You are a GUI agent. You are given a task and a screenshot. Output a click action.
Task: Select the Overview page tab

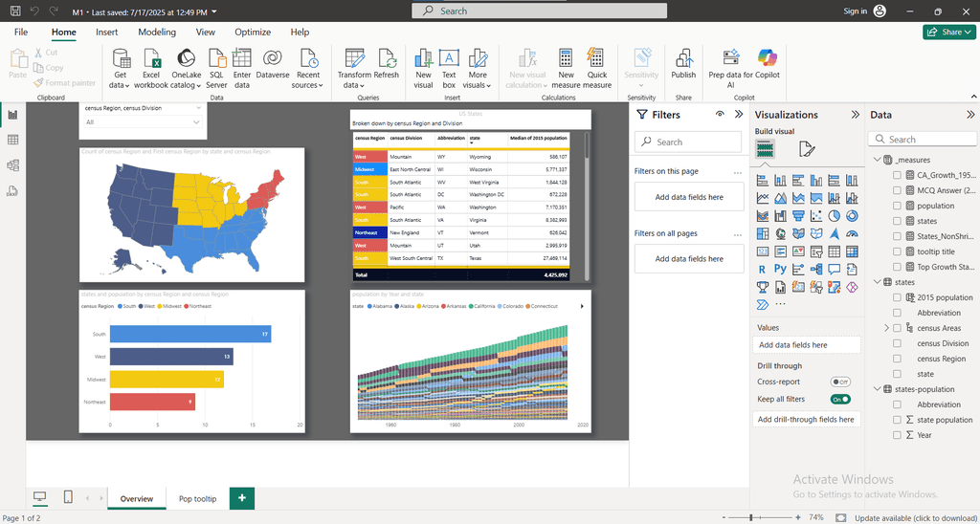[137, 498]
